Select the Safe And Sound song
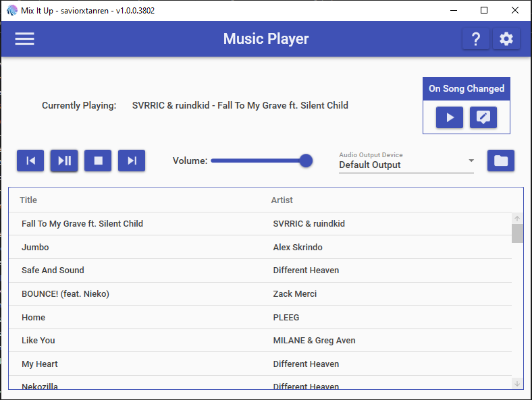This screenshot has width=532, height=400. (x=260, y=270)
